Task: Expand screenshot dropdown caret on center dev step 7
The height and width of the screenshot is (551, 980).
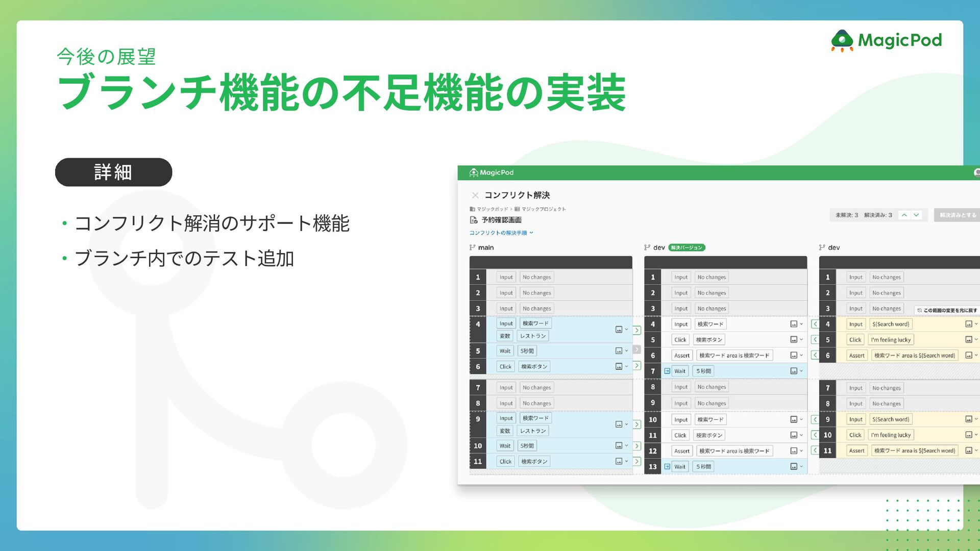Action: [x=801, y=371]
